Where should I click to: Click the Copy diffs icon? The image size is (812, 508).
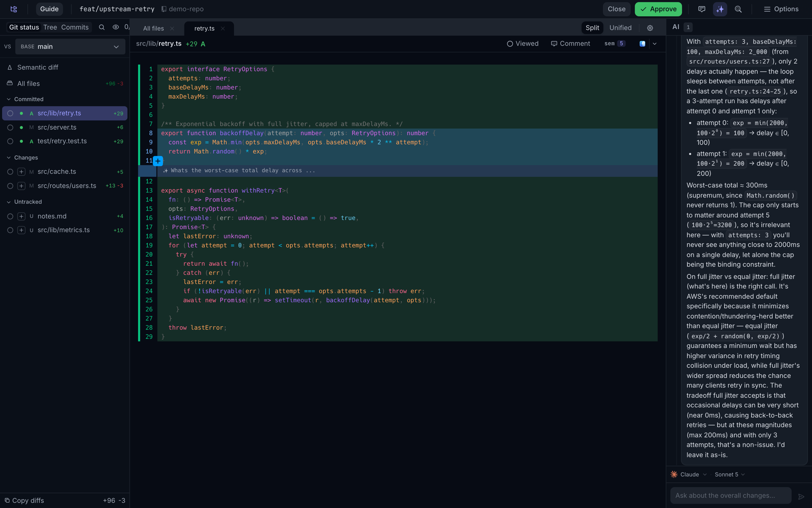pyautogui.click(x=7, y=500)
